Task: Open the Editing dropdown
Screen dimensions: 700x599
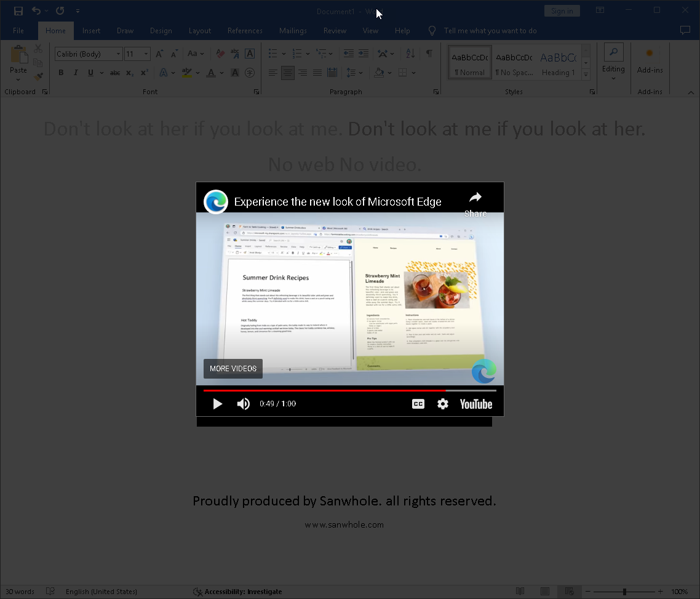Action: click(x=613, y=63)
